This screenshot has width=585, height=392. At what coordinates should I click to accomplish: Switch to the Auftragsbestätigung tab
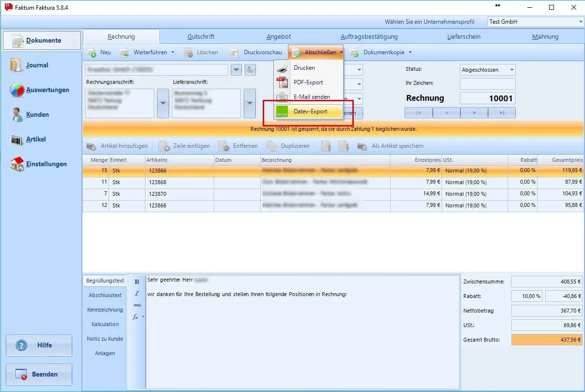tap(369, 37)
